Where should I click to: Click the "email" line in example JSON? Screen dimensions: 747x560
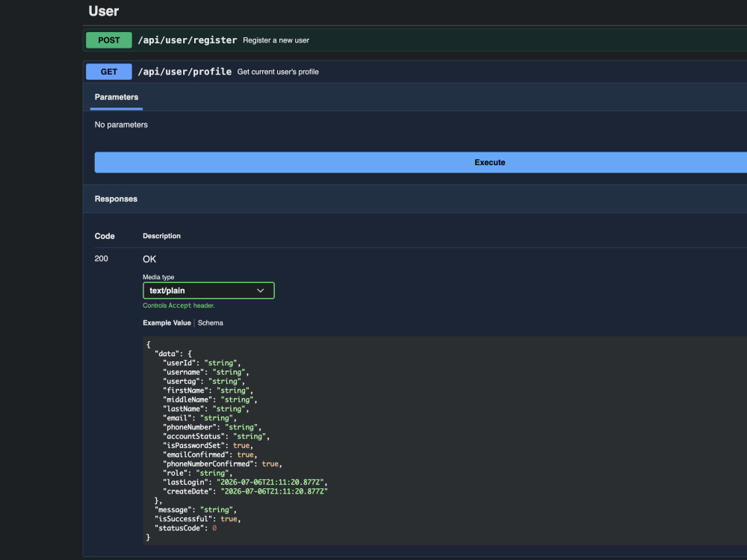(x=199, y=418)
